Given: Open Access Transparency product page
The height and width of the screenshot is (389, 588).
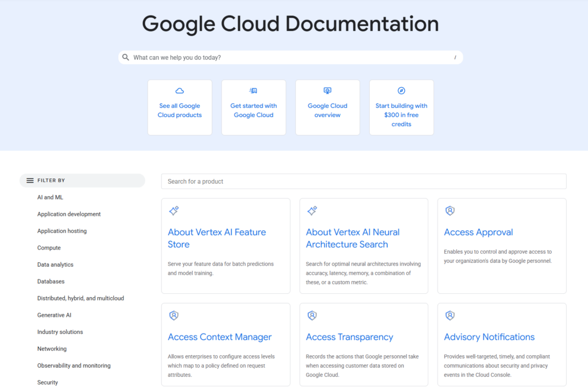Looking at the screenshot, I should 350,337.
